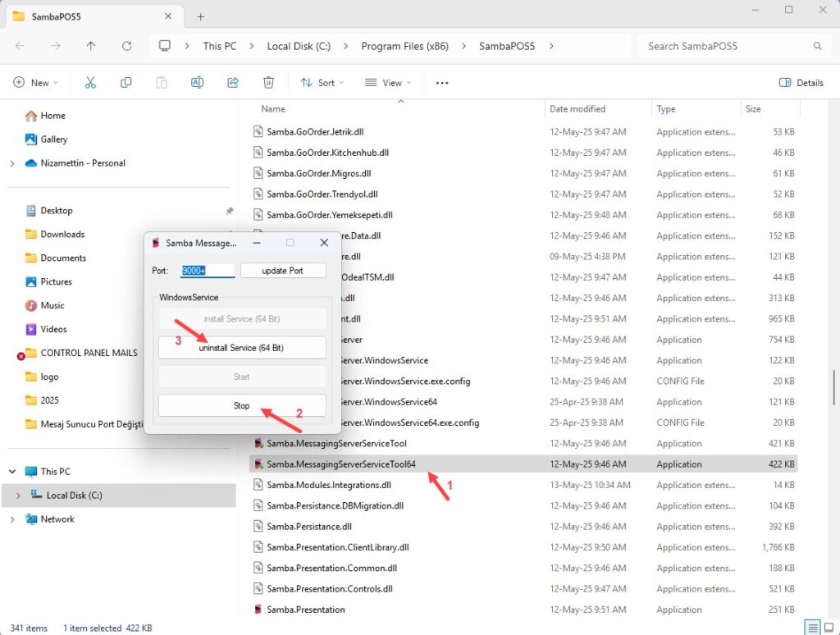Select Local Disk (C:) breadcrumb
Screen dimensions: 840x635
[x=299, y=46]
